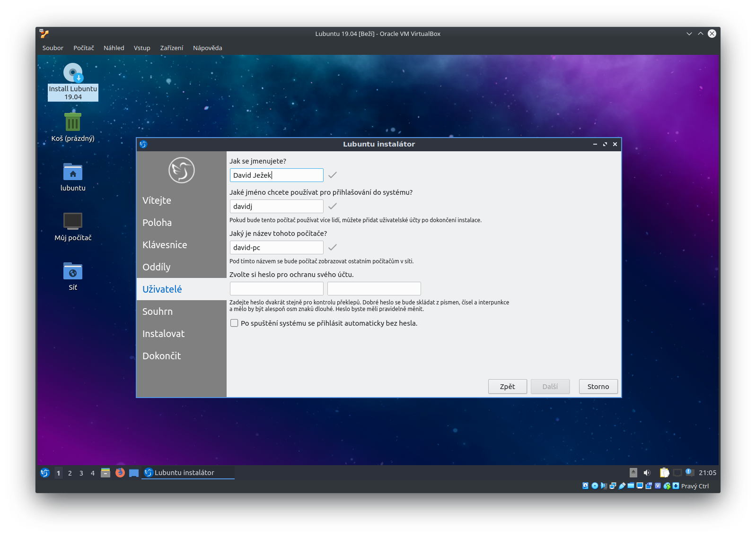The width and height of the screenshot is (756, 537).
Task: Click the full name field containing David Ježek
Action: coord(277,175)
